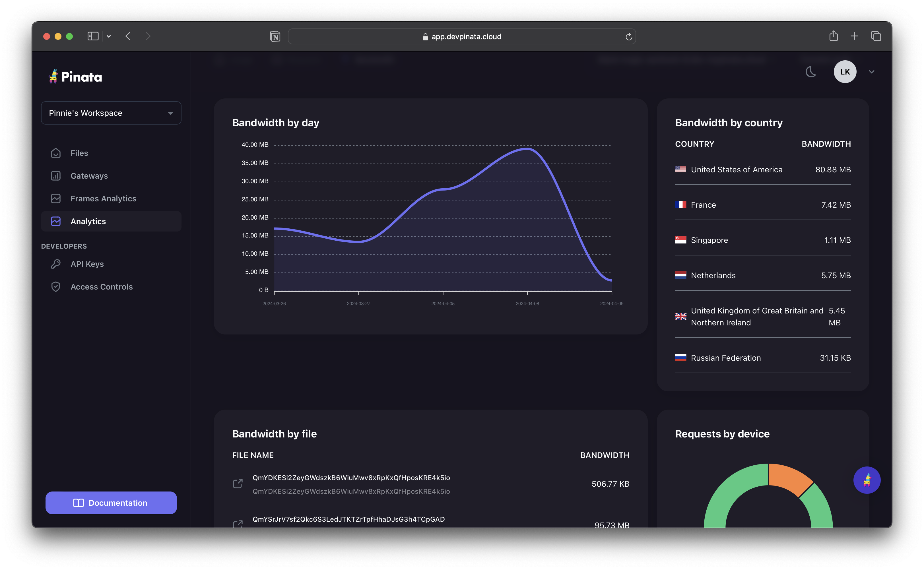Click the Gateways sidebar icon

[x=56, y=175]
